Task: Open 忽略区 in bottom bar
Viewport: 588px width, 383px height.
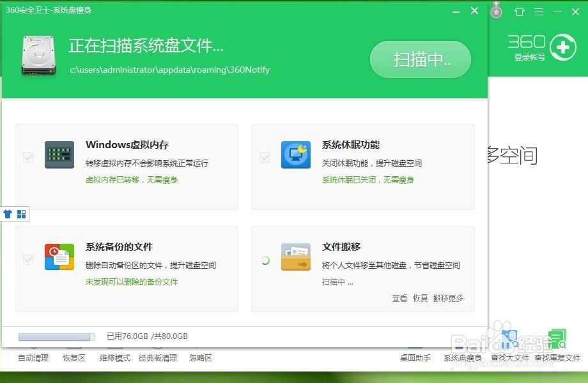Action: tap(201, 358)
